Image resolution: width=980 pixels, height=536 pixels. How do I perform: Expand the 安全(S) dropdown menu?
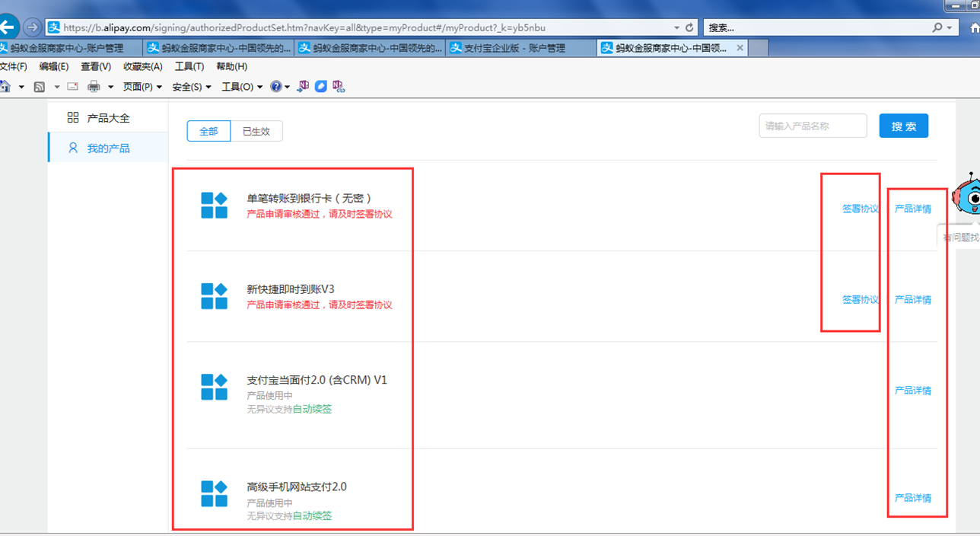[191, 87]
